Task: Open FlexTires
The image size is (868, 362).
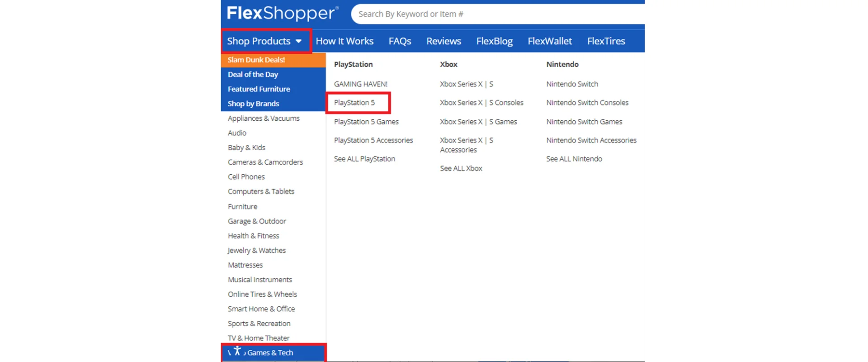Action: [606, 41]
